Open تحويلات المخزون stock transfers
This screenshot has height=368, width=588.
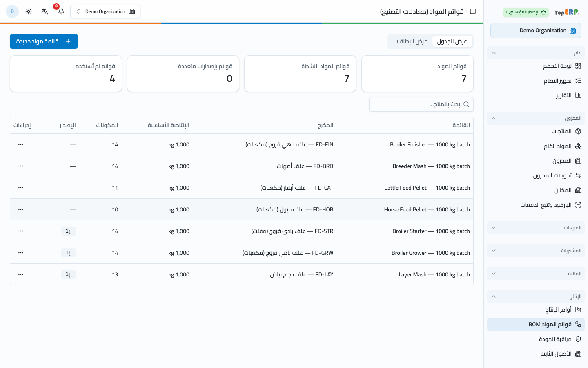coord(536,175)
